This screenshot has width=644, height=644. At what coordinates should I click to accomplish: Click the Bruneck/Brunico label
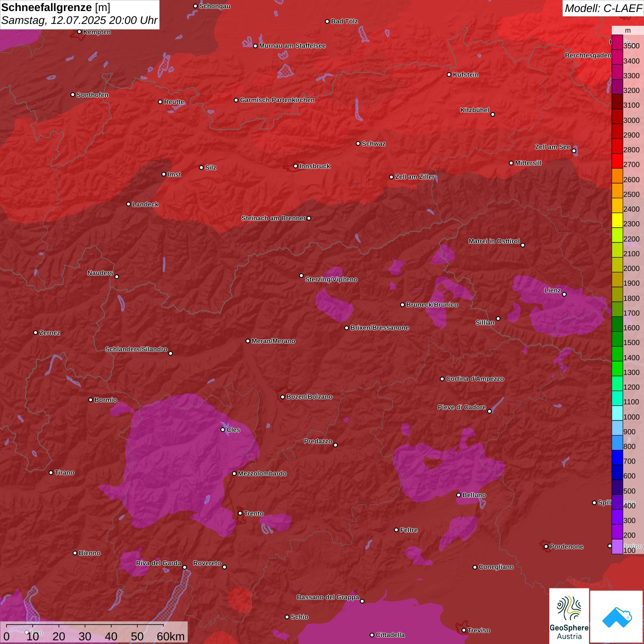(432, 305)
